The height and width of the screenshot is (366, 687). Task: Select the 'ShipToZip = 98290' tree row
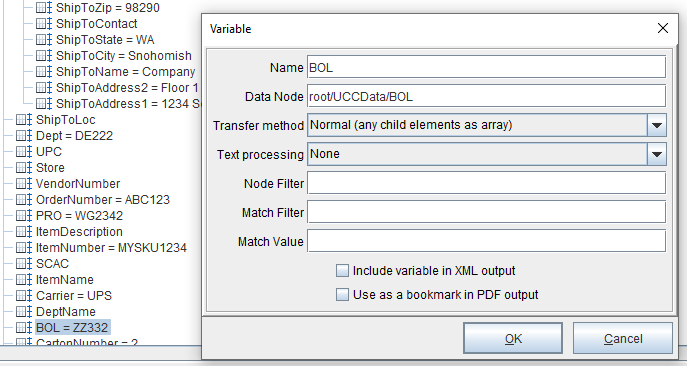[x=108, y=8]
